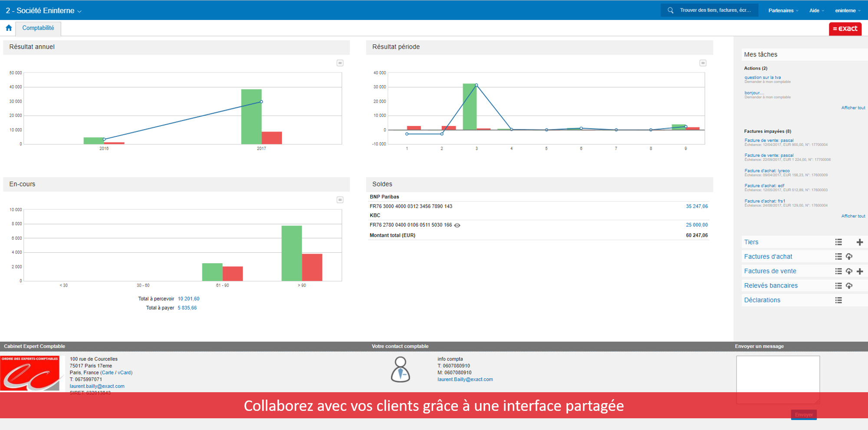Click the 2017 green bar in Résultat annuel
Image resolution: width=868 pixels, height=430 pixels.
[251, 116]
